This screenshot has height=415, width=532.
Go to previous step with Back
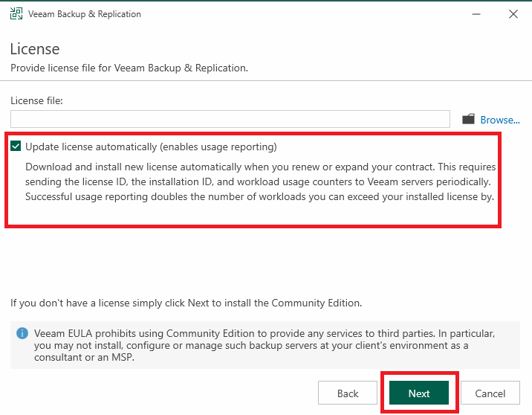pyautogui.click(x=348, y=393)
